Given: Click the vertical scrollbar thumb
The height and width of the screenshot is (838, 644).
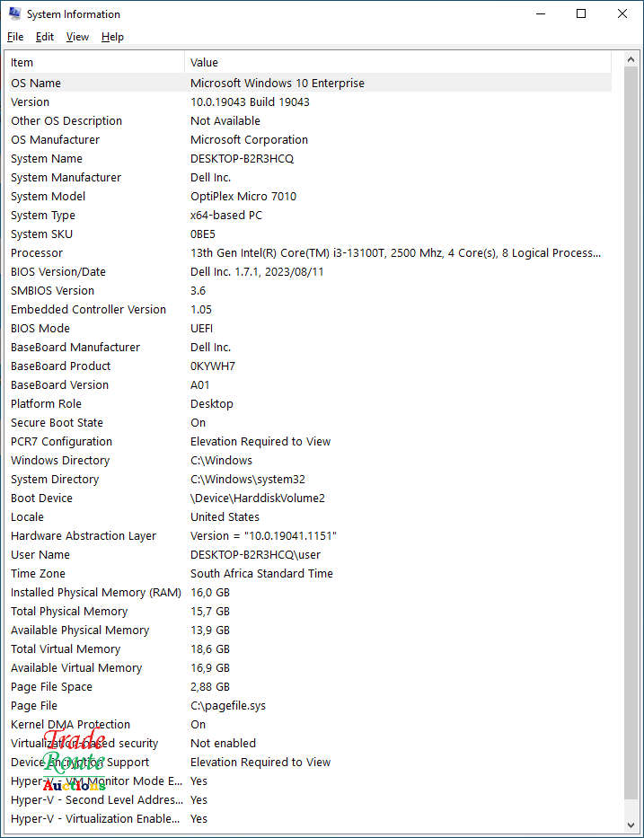Looking at the screenshot, I should pyautogui.click(x=631, y=433).
